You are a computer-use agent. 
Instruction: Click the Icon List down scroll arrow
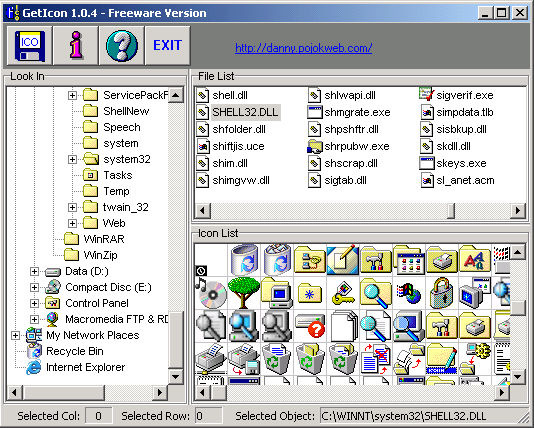(x=518, y=377)
